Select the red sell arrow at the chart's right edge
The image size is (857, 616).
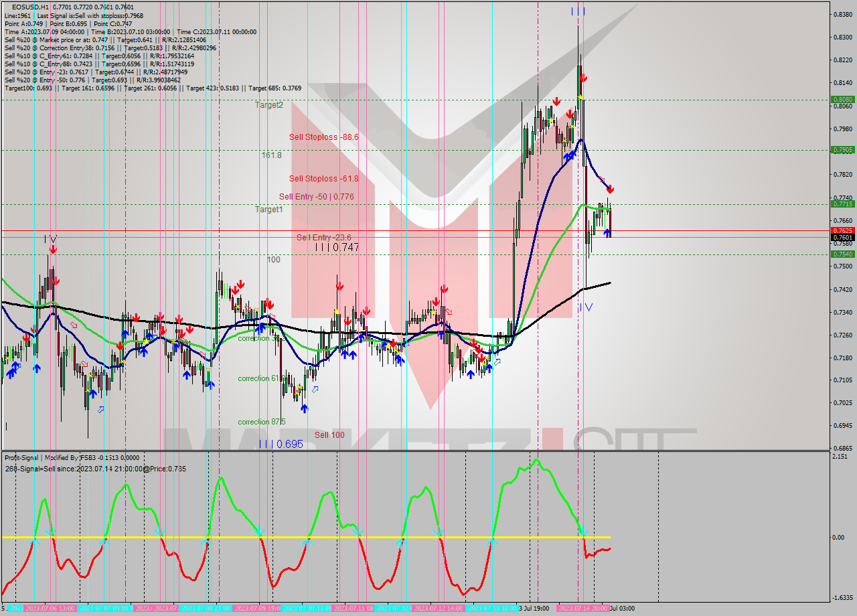(x=610, y=189)
